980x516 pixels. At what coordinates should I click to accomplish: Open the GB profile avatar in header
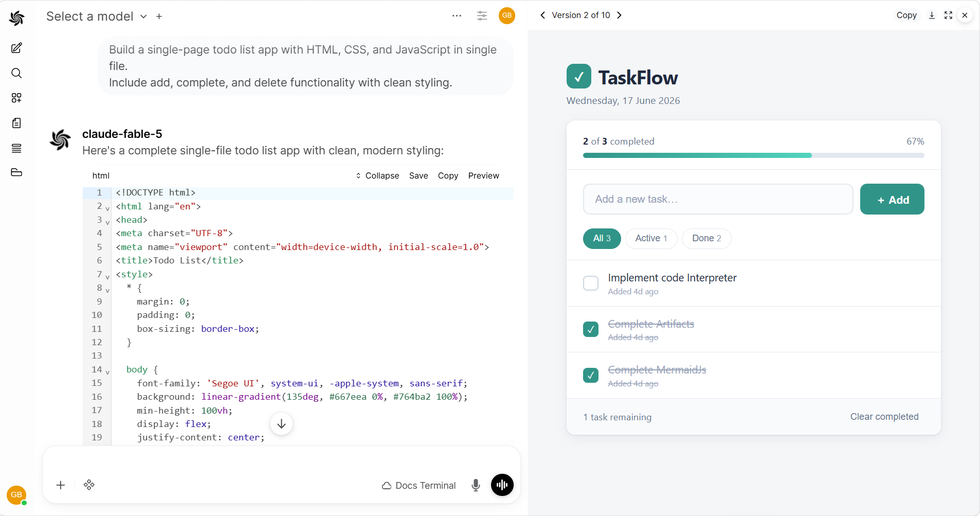point(507,15)
